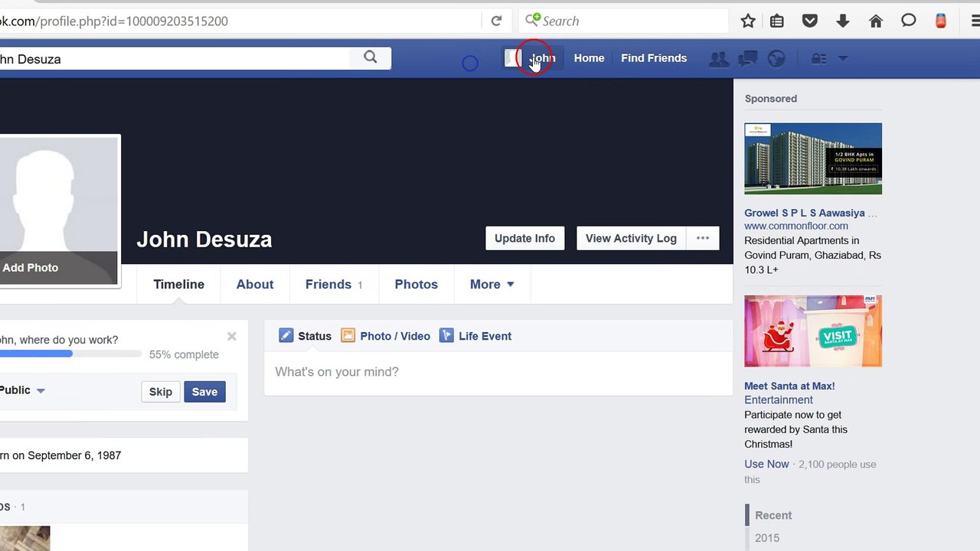Click the Facebook search magnifier button
980x551 pixels.
(x=371, y=57)
